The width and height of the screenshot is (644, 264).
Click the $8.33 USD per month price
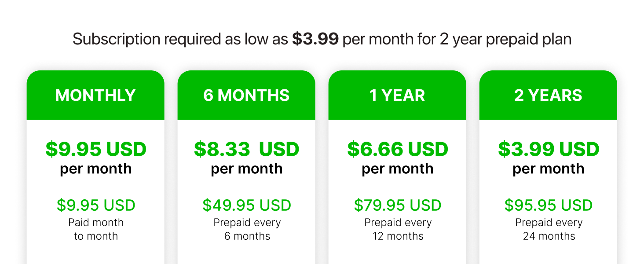pos(246,150)
